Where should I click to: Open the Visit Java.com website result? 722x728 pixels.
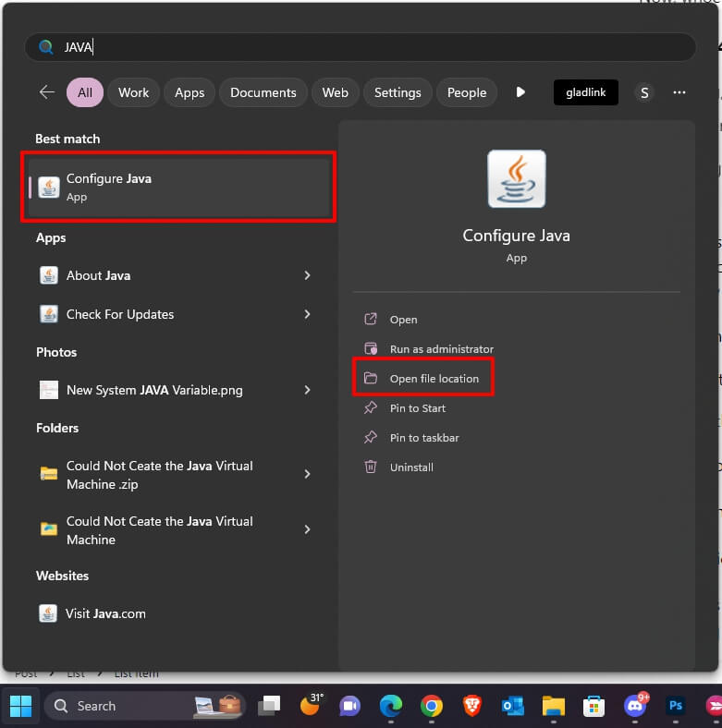[105, 613]
